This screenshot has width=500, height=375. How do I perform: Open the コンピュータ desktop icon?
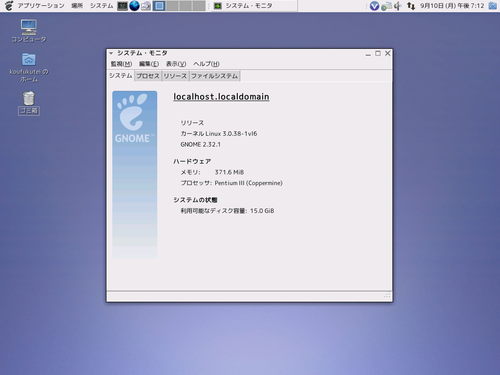(x=29, y=31)
